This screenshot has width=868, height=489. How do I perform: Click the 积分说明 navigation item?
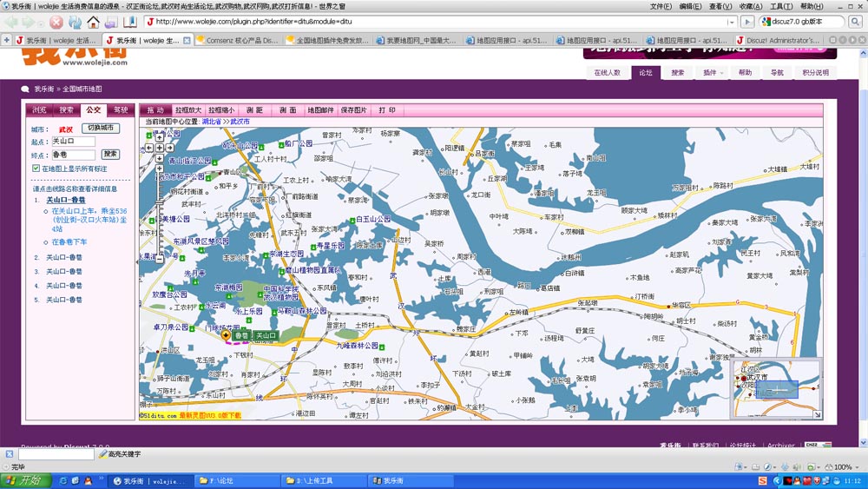tap(816, 73)
